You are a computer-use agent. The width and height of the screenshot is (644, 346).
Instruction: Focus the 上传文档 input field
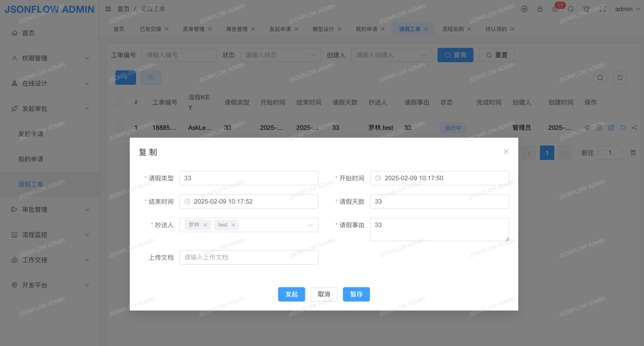point(249,257)
